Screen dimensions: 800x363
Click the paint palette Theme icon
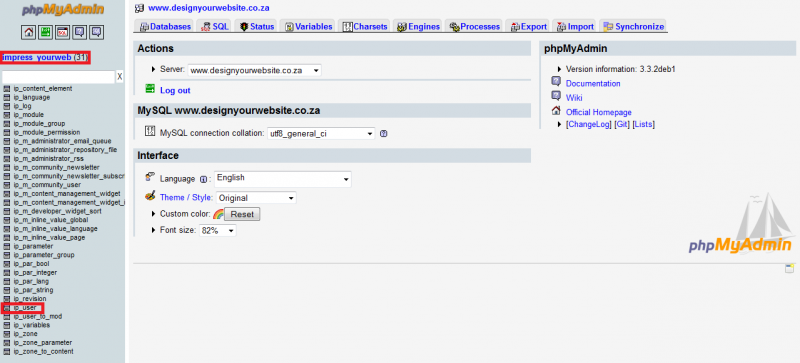coord(150,196)
